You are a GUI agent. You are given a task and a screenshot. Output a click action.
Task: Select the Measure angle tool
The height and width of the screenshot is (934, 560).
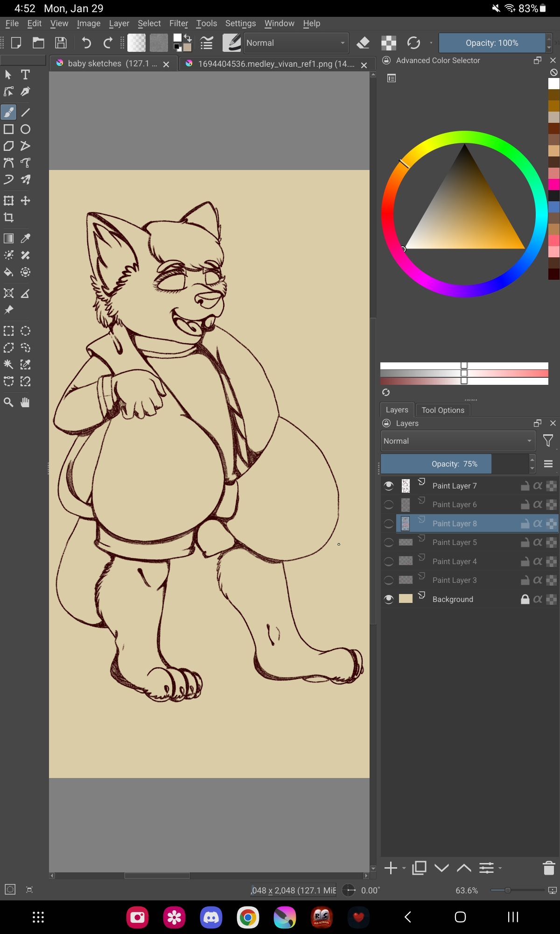click(26, 293)
